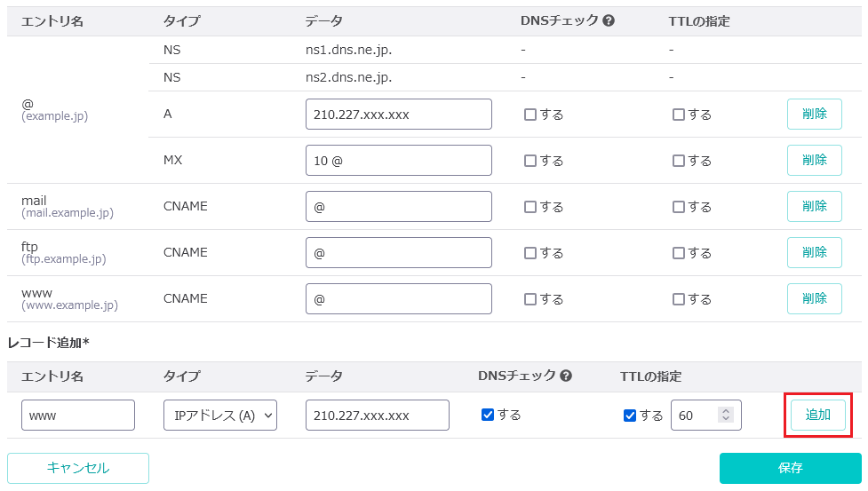
Task: Open the タイプ dropdown showing IPアドレス (A)
Action: click(x=220, y=416)
